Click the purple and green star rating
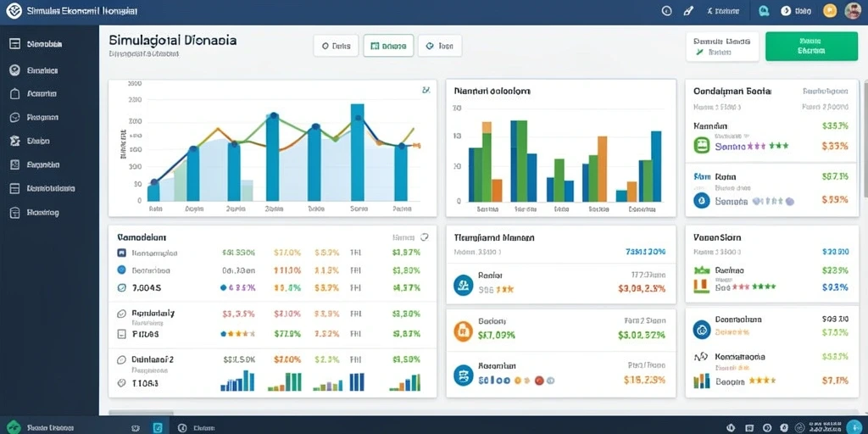 (x=768, y=146)
